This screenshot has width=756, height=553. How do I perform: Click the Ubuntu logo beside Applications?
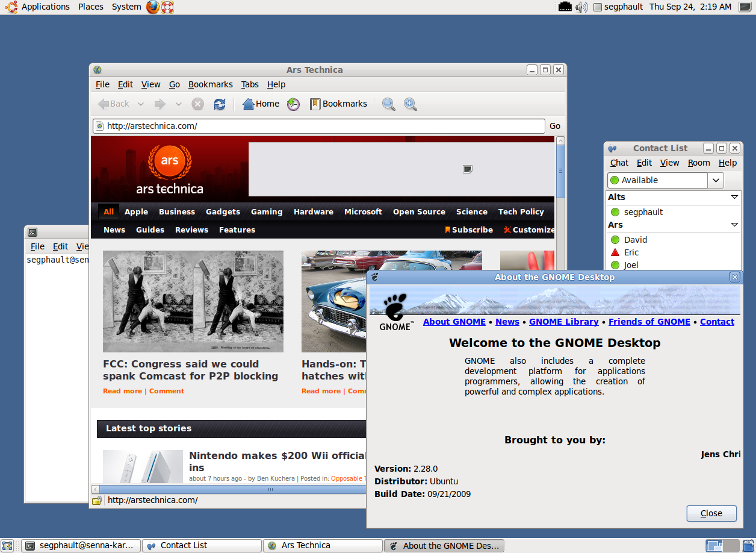tap(11, 7)
